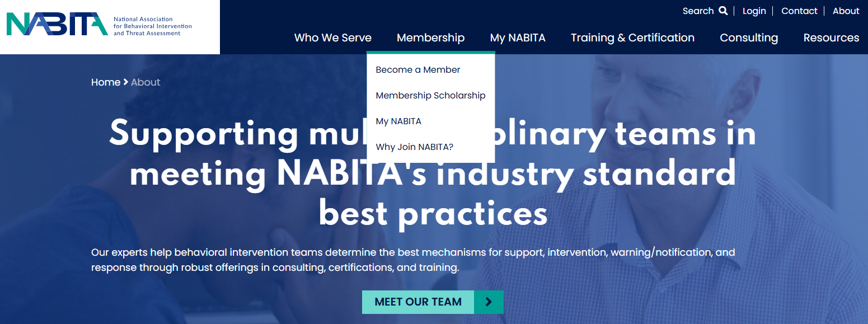Click the arrow icon on MEET OUR TEAM
Viewport: 868px width, 324px height.
pos(489,302)
